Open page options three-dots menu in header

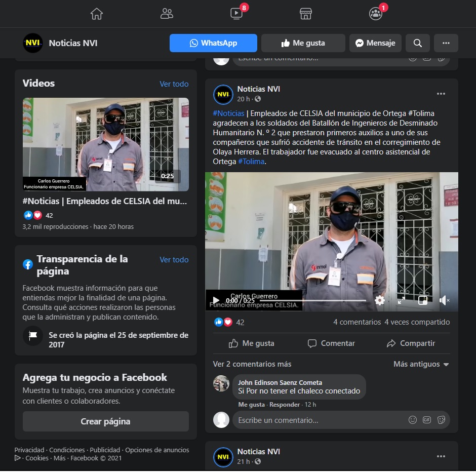click(446, 43)
